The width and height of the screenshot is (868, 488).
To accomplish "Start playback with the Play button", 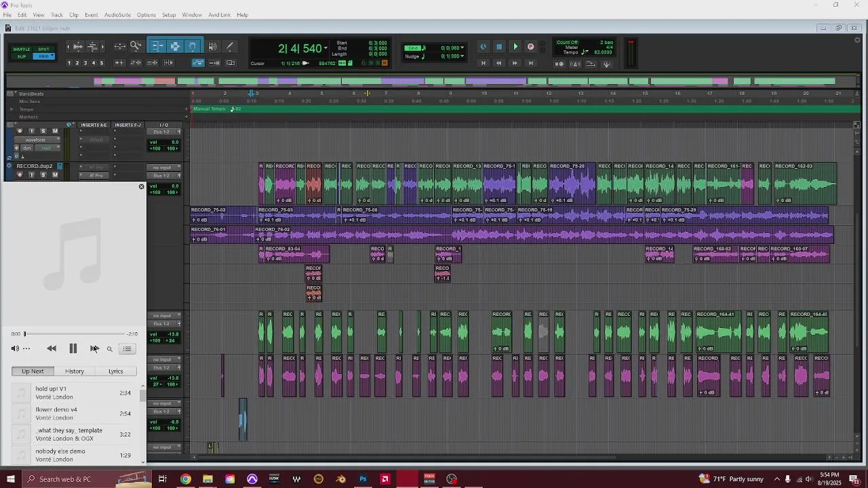I will pyautogui.click(x=515, y=47).
